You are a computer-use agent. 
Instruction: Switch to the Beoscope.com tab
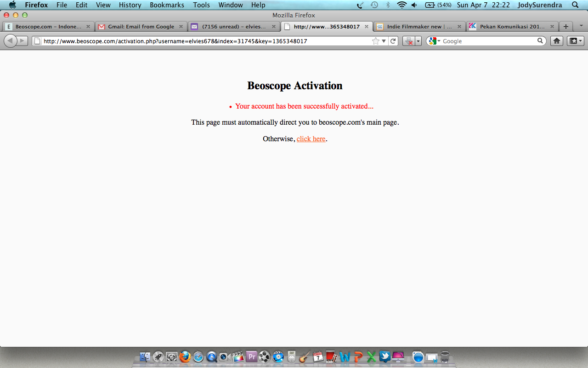48,27
